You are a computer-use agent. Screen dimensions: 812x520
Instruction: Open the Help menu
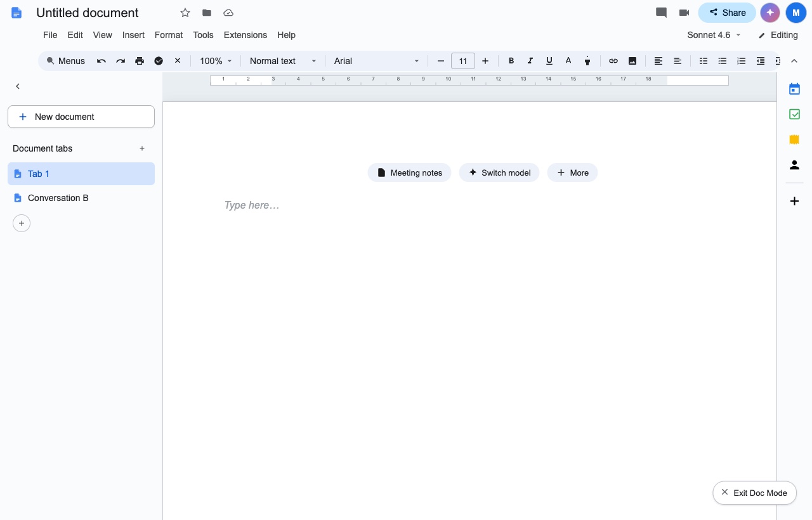[286, 35]
